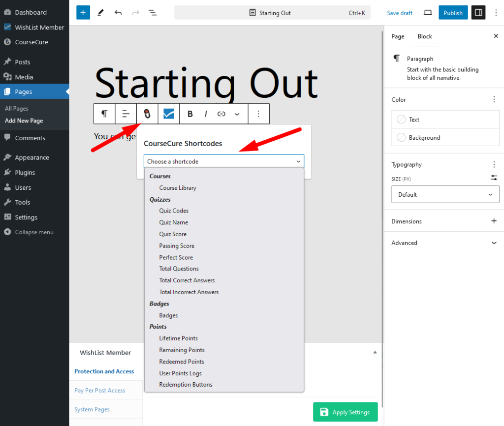Image resolution: width=504 pixels, height=426 pixels.
Task: Select Course Library shortcode option
Action: [224, 187]
